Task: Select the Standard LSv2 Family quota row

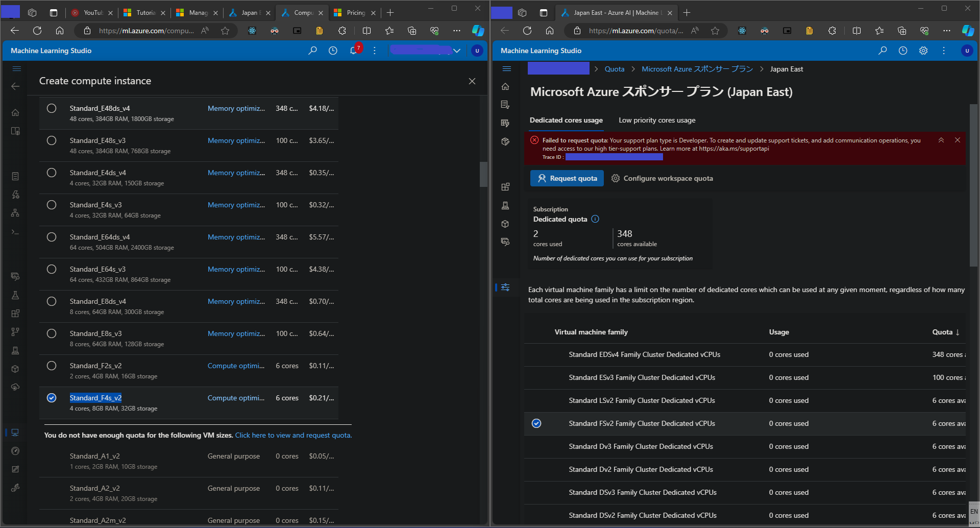Action: point(745,401)
